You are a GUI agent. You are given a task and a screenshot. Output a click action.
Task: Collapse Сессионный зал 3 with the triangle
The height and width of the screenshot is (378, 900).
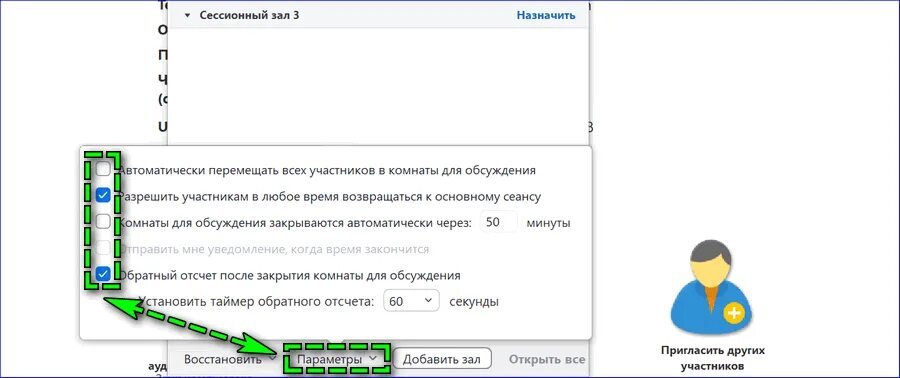coord(187,15)
